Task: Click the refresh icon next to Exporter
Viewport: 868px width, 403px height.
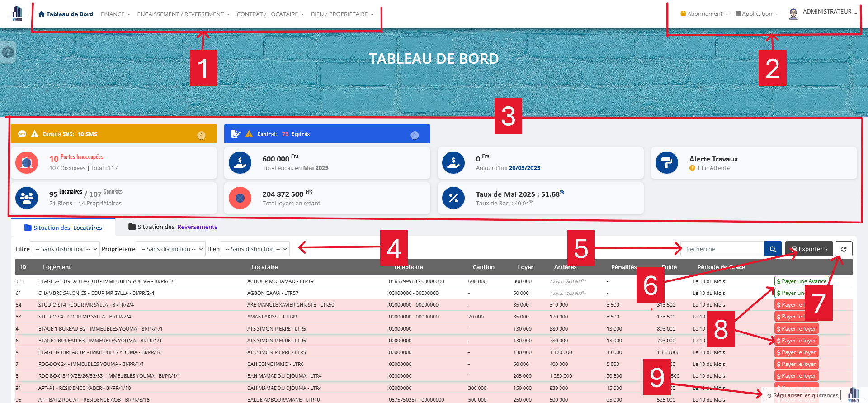Action: tap(844, 249)
